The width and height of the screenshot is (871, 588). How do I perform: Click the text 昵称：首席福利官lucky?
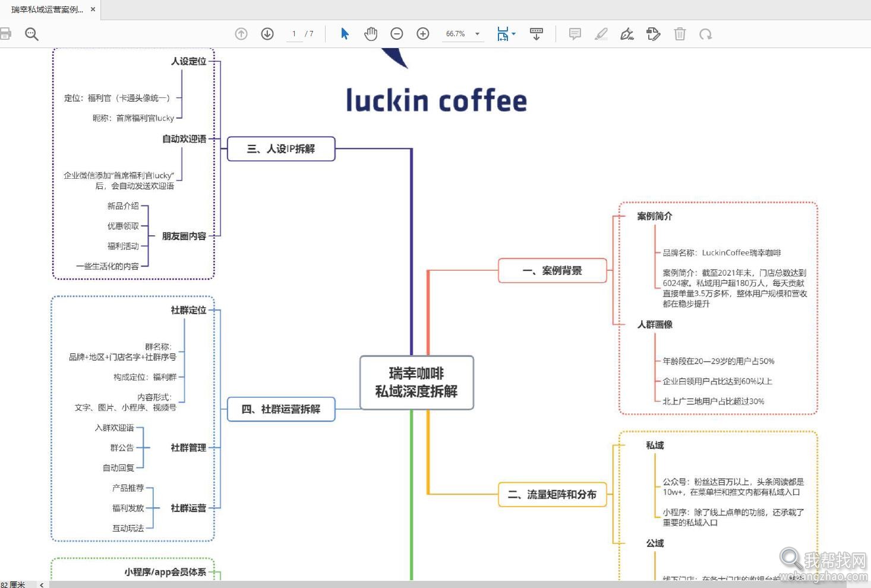tap(134, 118)
